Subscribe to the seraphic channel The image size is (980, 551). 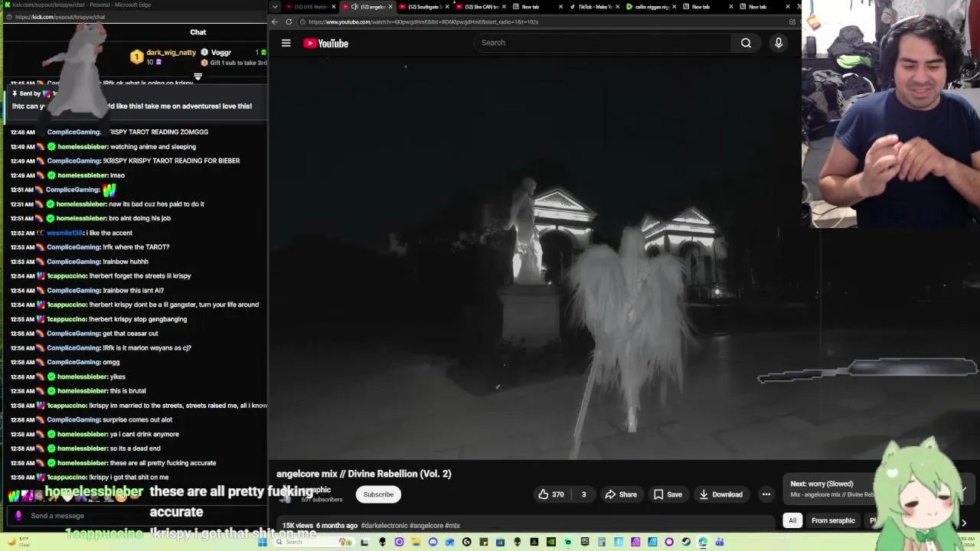pyautogui.click(x=378, y=494)
